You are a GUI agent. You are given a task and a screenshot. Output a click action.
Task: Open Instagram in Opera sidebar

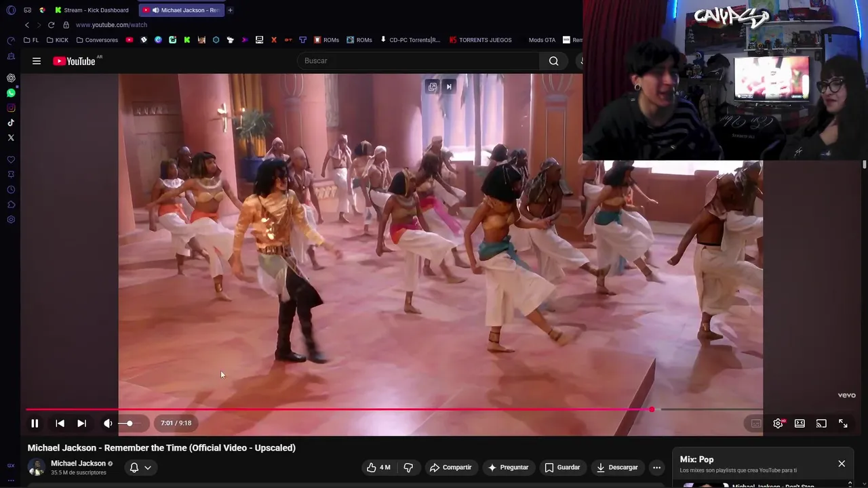[x=11, y=108]
